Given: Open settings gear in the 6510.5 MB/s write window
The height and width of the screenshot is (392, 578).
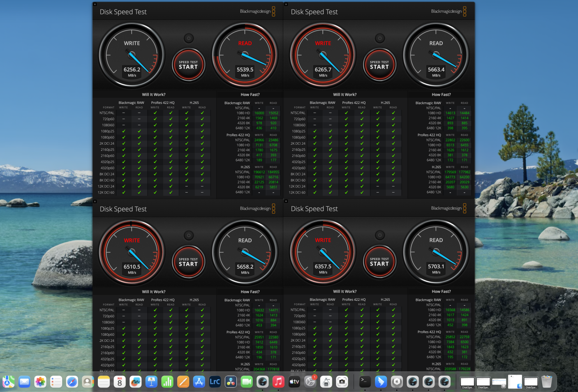Looking at the screenshot, I should 189,235.
